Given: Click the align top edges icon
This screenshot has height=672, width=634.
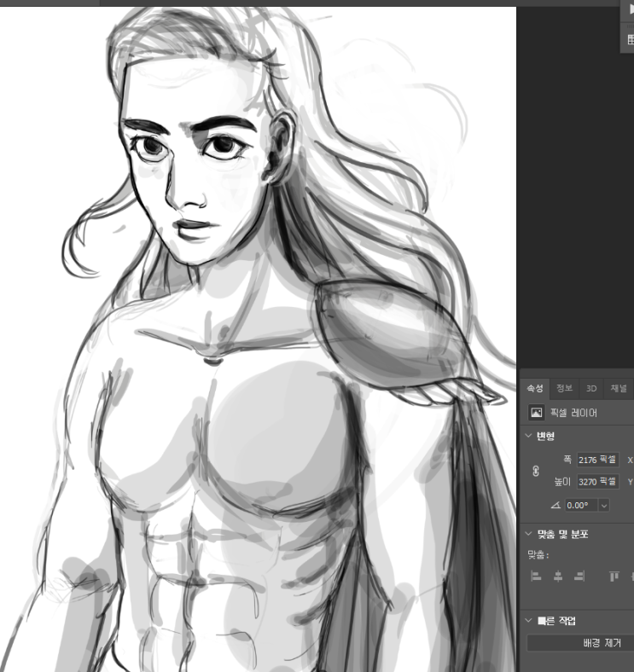Looking at the screenshot, I should (614, 576).
